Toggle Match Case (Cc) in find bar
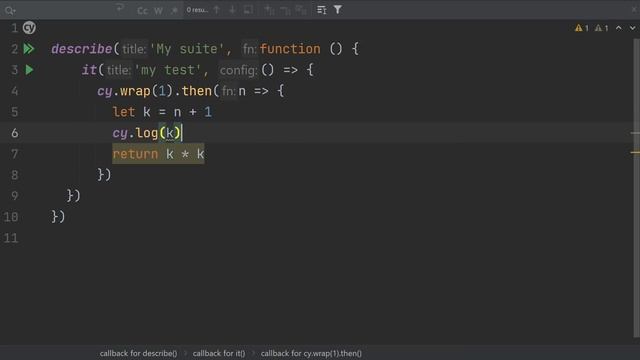The height and width of the screenshot is (360, 640). (x=142, y=11)
